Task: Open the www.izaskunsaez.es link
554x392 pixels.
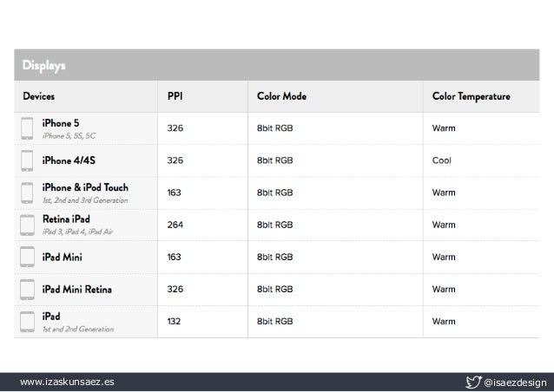Action: pyautogui.click(x=67, y=382)
